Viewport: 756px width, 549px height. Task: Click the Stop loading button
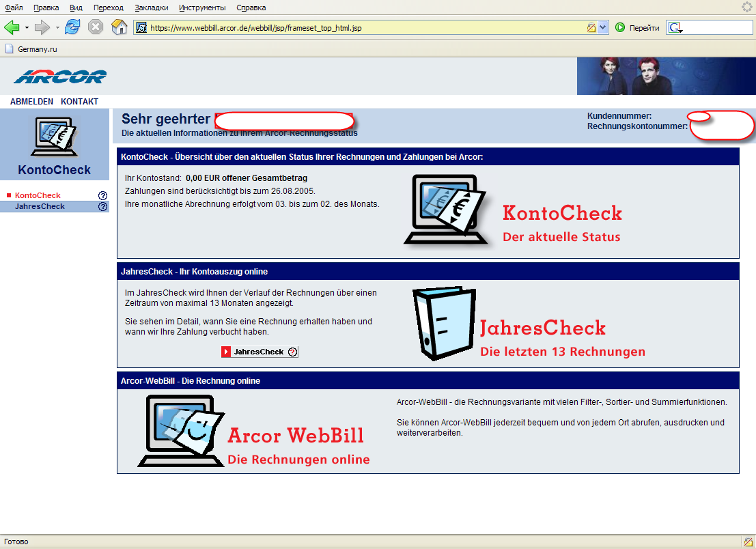[x=96, y=27]
